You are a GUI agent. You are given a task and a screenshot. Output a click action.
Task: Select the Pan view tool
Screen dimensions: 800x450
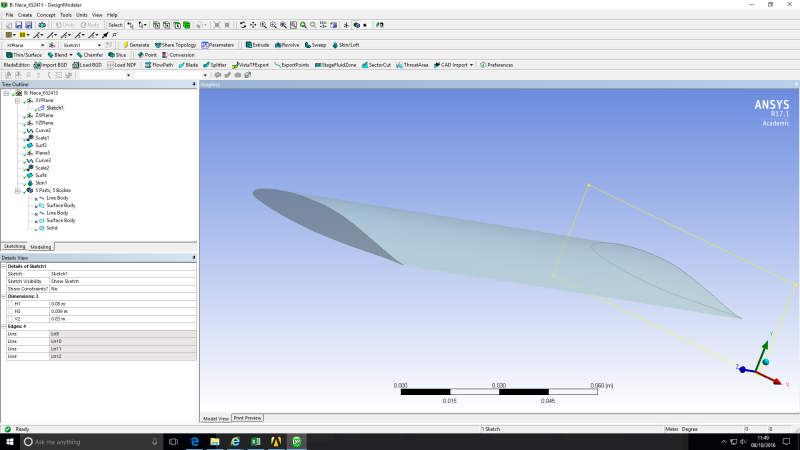(253, 25)
